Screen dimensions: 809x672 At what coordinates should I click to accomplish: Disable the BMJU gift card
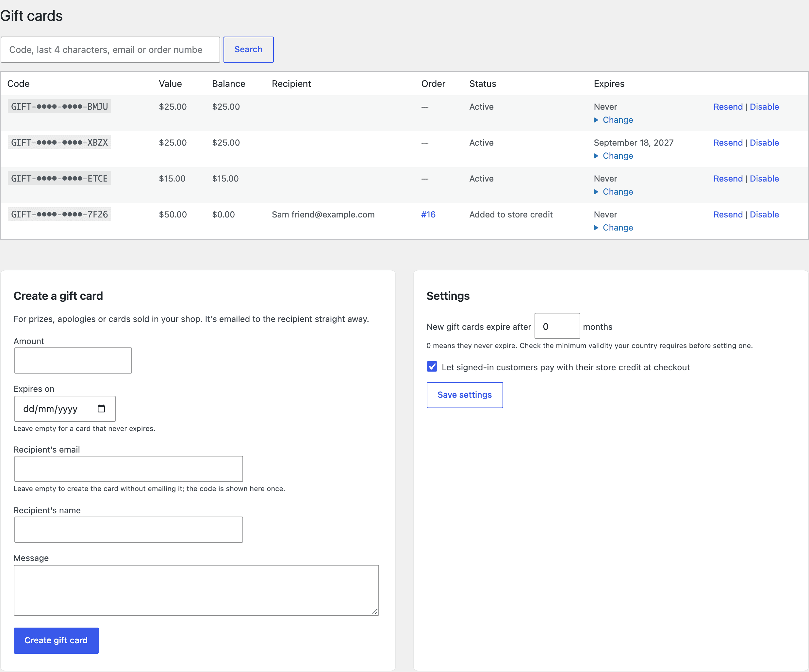pyautogui.click(x=764, y=107)
